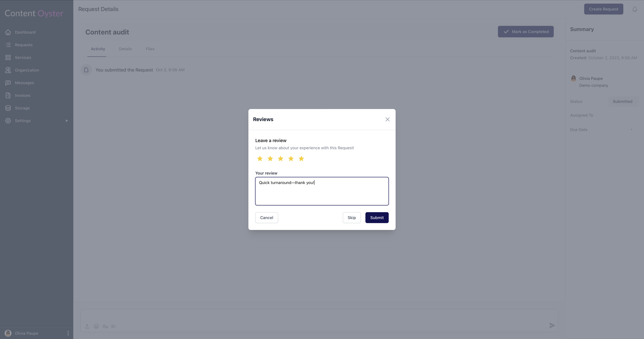Submit the review
Screen dimensions: 644x339
point(377,218)
